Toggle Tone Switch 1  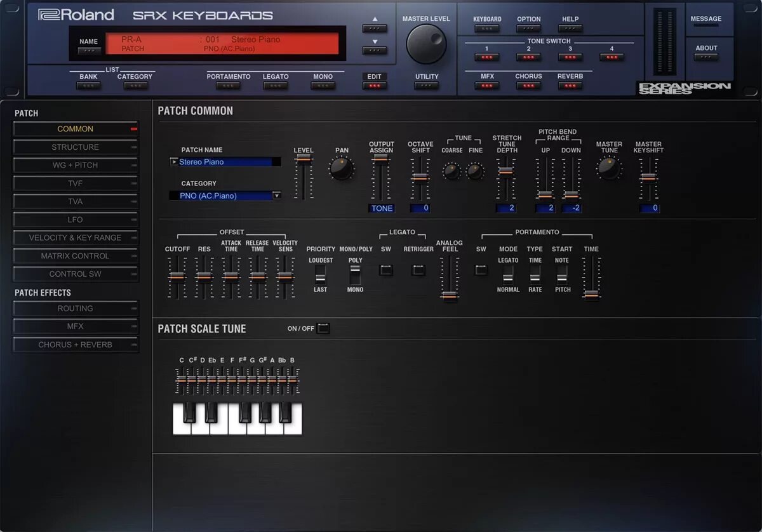487,57
